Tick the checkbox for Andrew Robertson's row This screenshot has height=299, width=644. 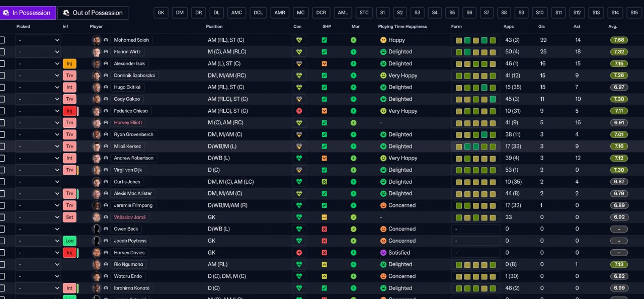[2, 158]
